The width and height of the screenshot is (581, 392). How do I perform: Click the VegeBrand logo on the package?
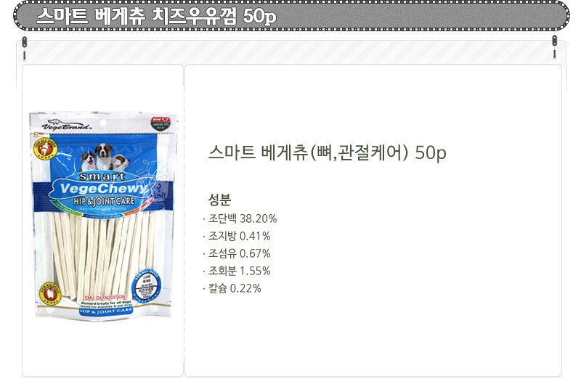(66, 124)
